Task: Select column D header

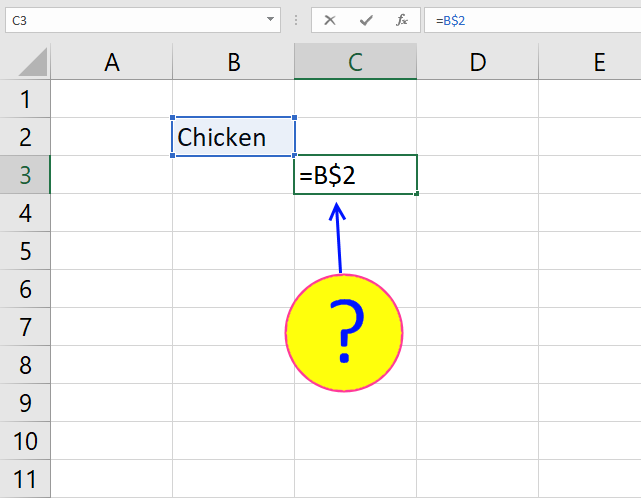Action: 477,62
